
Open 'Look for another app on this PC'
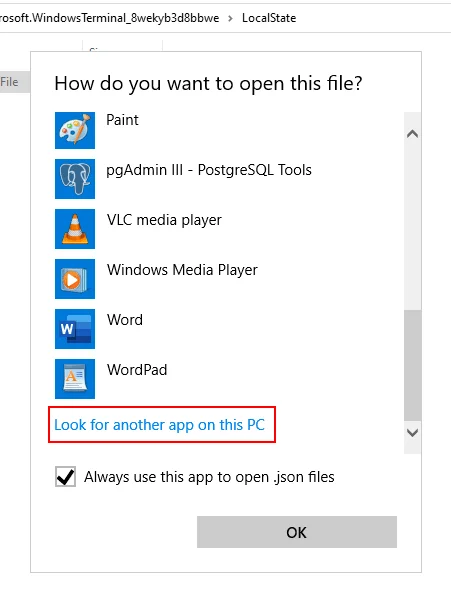coord(159,425)
